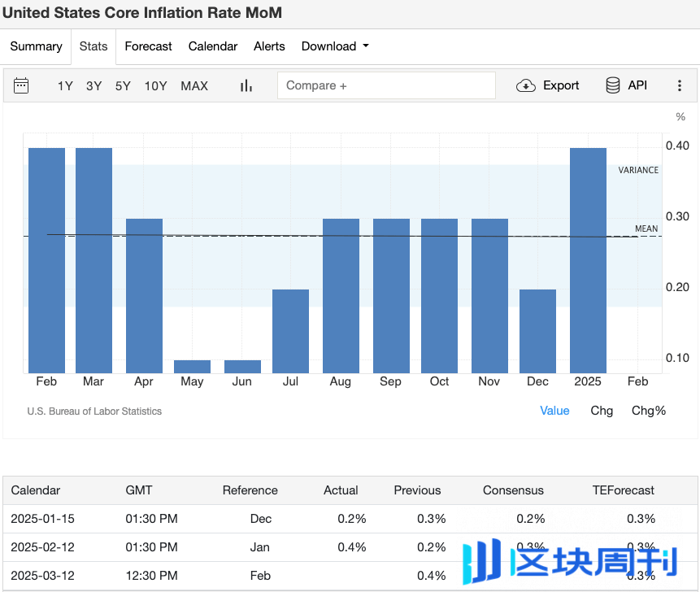Click the Oct bar in chart
Image resolution: width=700 pixels, height=592 pixels.
(x=439, y=296)
